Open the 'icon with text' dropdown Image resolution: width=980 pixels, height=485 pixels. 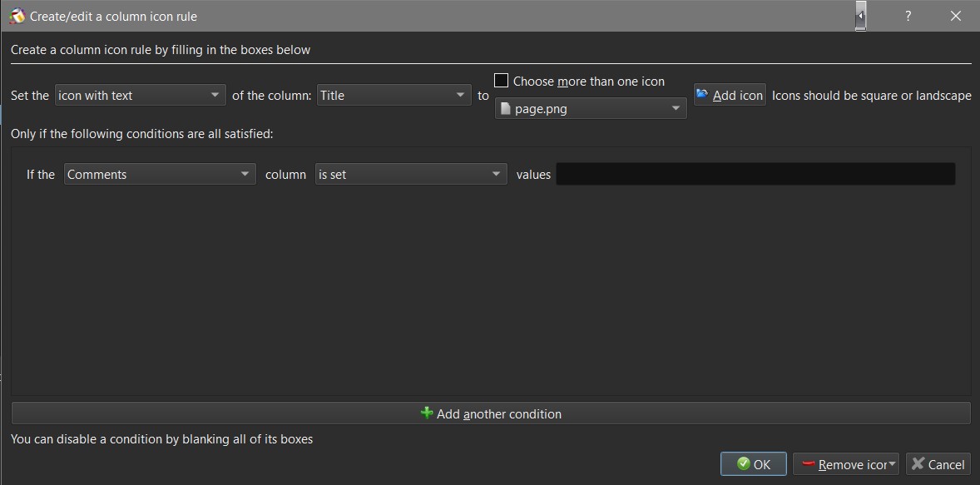[141, 96]
